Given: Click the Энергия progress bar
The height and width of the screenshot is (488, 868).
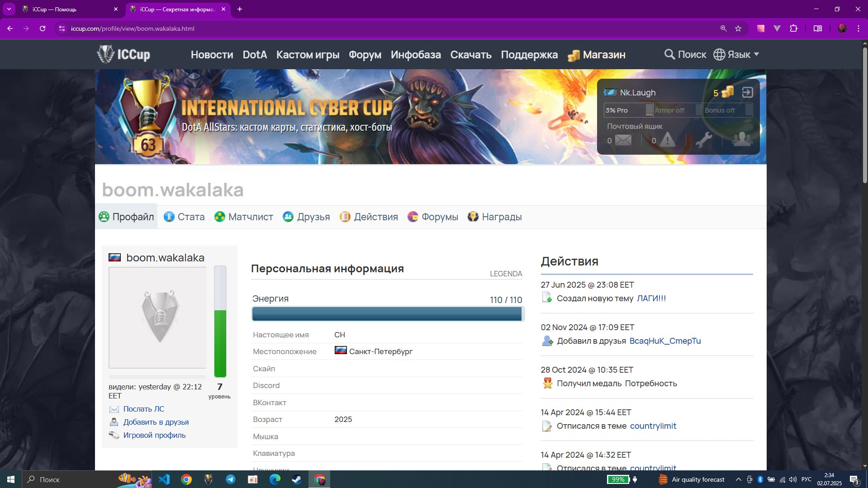Looking at the screenshot, I should click(x=387, y=314).
